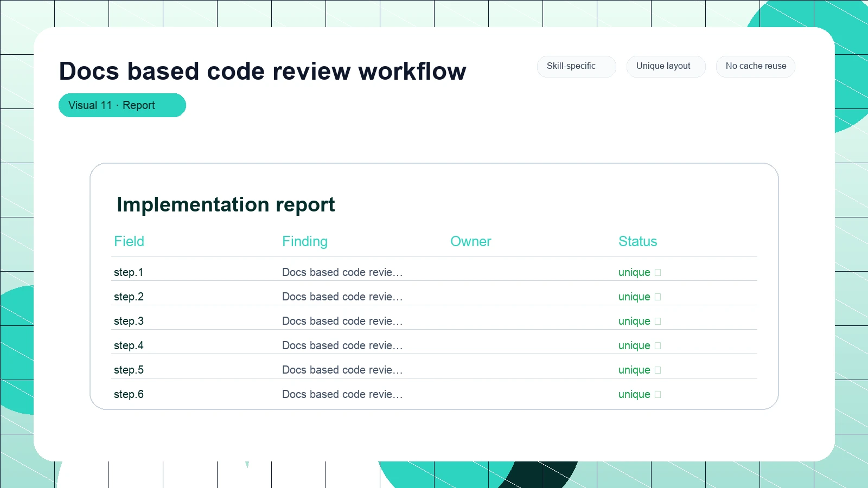The image size is (868, 488).
Task: Click the unique status in step.1 row
Action: pos(639,272)
